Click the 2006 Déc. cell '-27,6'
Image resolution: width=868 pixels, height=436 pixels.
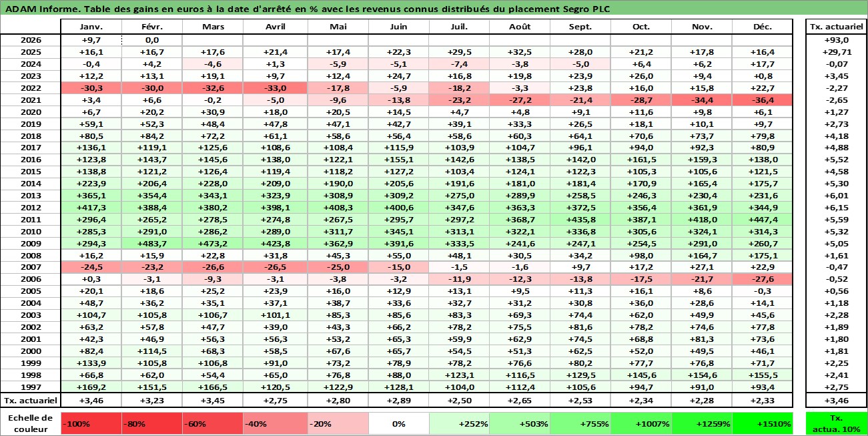[762, 279]
